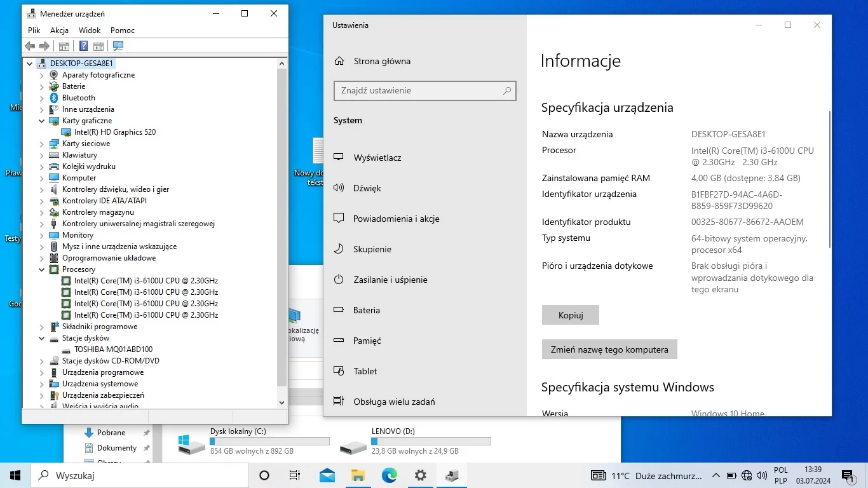Click the Pamięć storage icon
Image resolution: width=868 pixels, height=488 pixels.
[x=339, y=341]
